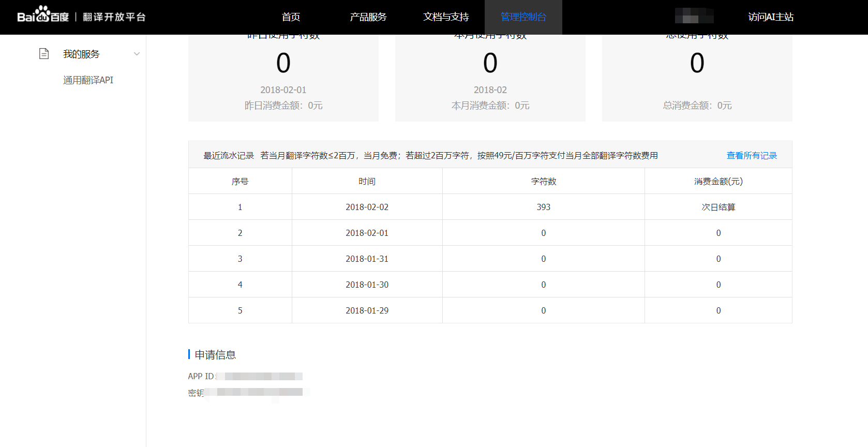868x447 pixels.
Task: Click the character count 393
Action: tap(544, 207)
